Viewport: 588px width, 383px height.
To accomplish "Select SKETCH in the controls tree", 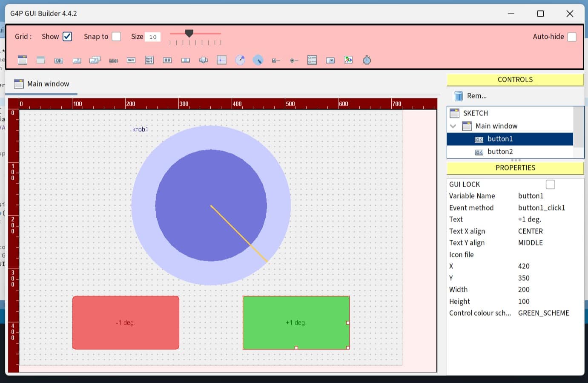I will click(475, 113).
